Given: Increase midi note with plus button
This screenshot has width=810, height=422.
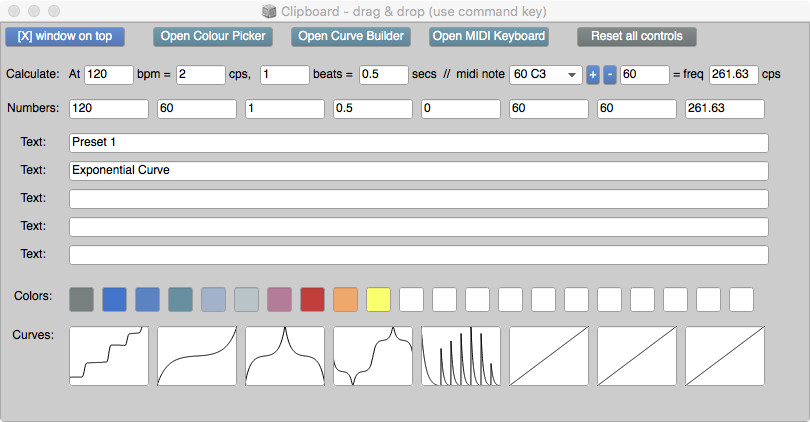Looking at the screenshot, I should pos(592,75).
